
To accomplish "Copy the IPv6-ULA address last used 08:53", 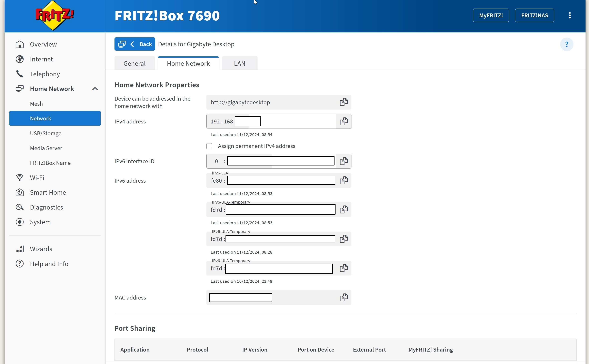I will pyautogui.click(x=344, y=210).
